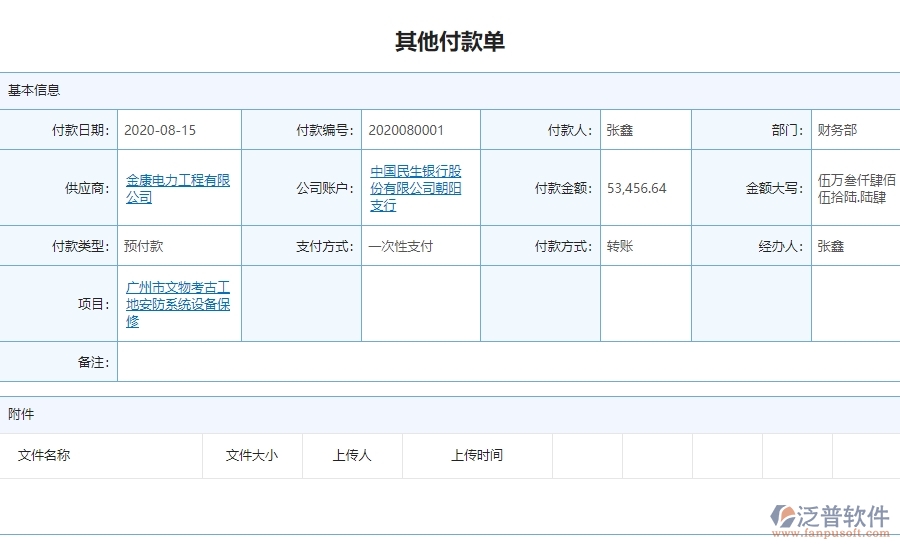Click the 付款金额 value 53,456.64
The image size is (900, 549).
click(636, 188)
